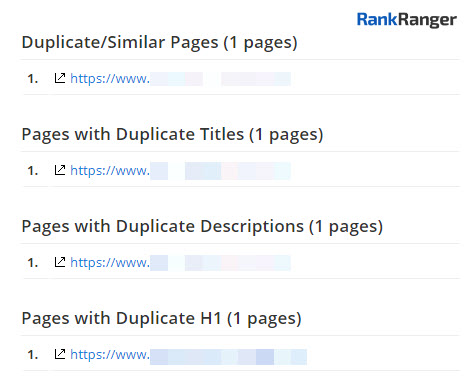Viewport: 464px width, 380px height.
Task: Click external link icon under Duplicate H1
Action: pyautogui.click(x=60, y=354)
